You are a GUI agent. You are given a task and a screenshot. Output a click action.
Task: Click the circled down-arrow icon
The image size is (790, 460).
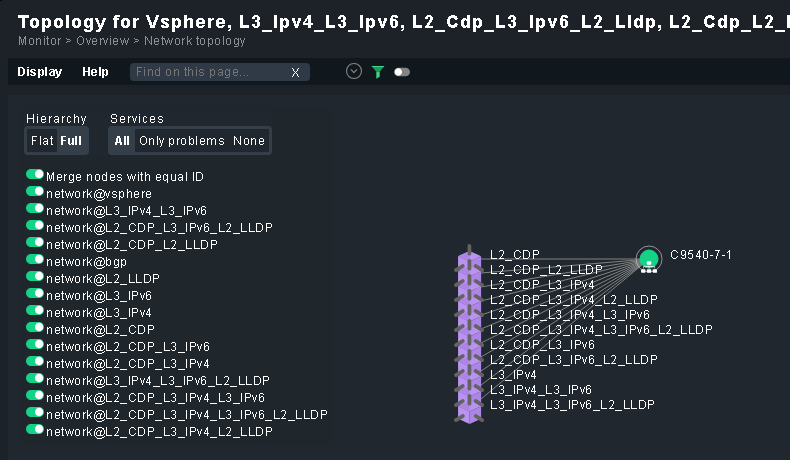(353, 71)
